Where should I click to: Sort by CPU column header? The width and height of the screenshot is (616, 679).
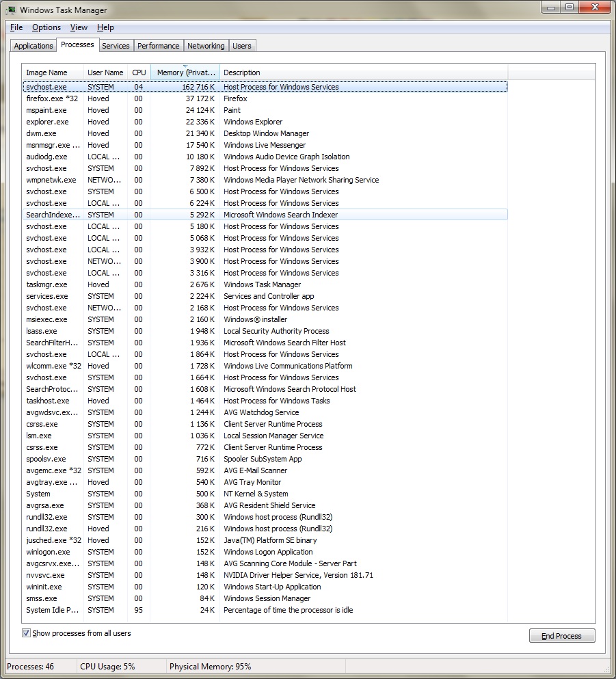coord(139,72)
